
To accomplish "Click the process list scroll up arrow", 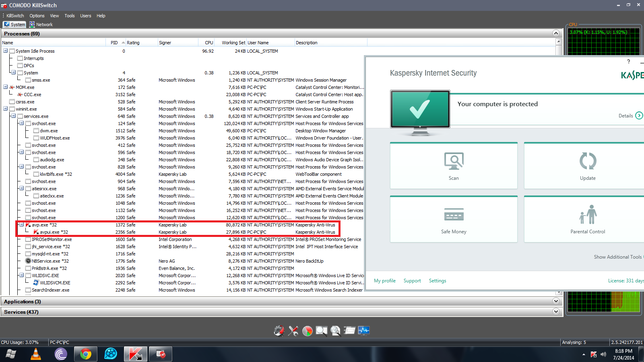I will pyautogui.click(x=558, y=42).
